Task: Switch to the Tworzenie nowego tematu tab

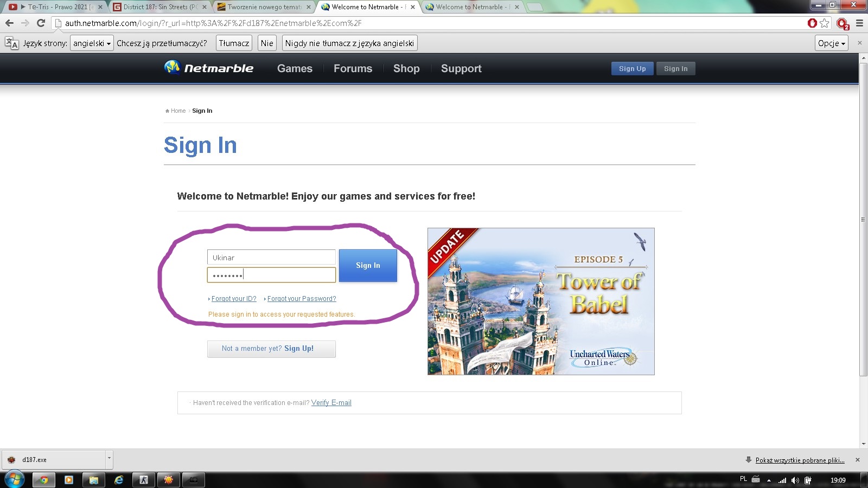Action: pos(264,7)
